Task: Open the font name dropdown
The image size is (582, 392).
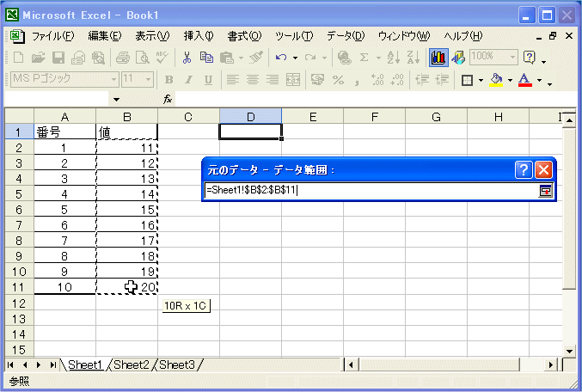Action: tap(114, 79)
